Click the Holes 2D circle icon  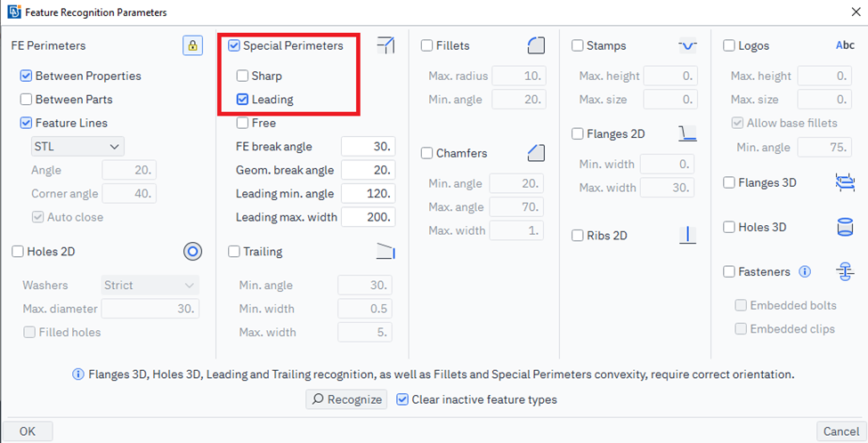192,252
